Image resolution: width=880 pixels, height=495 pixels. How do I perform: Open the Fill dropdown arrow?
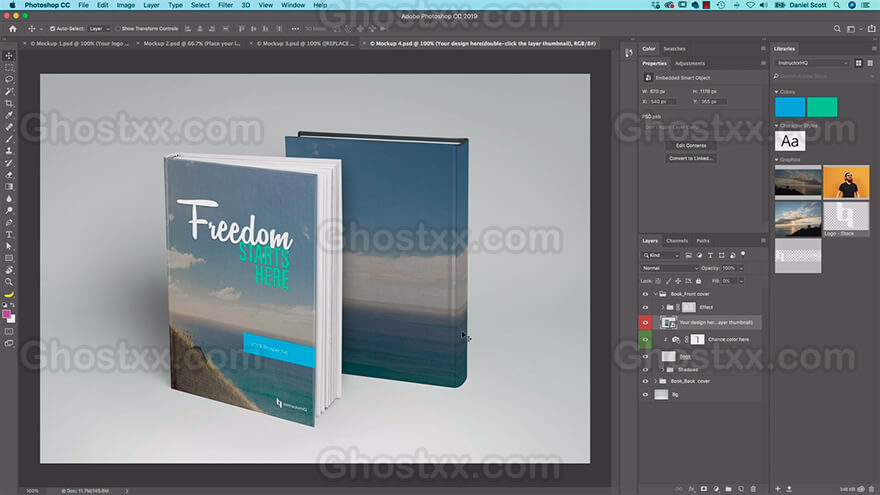click(x=741, y=281)
